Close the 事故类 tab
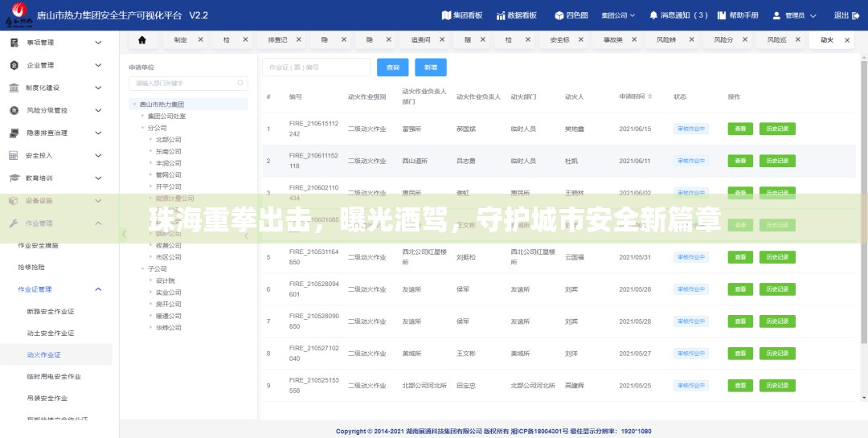 pos(634,40)
